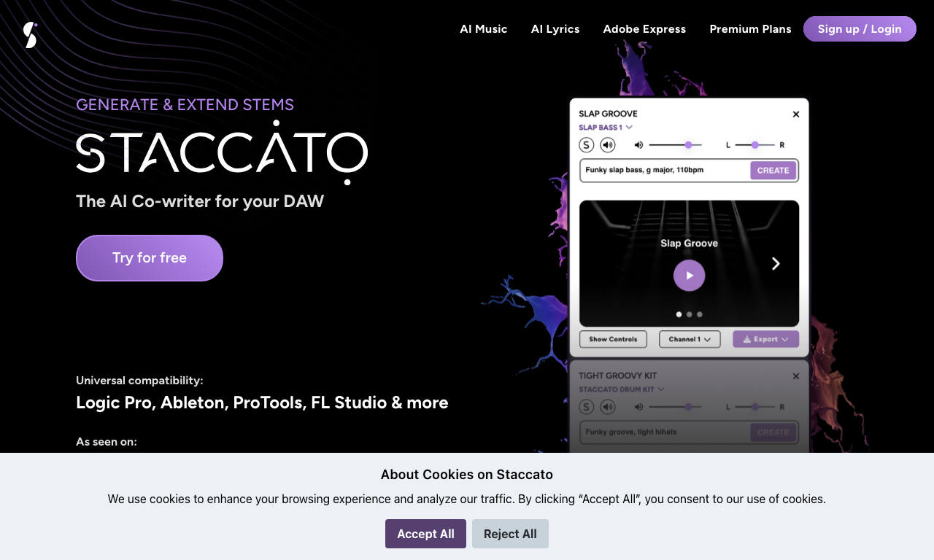
Task: Expand the Staccato Drum Kit dropdown
Action: 622,389
